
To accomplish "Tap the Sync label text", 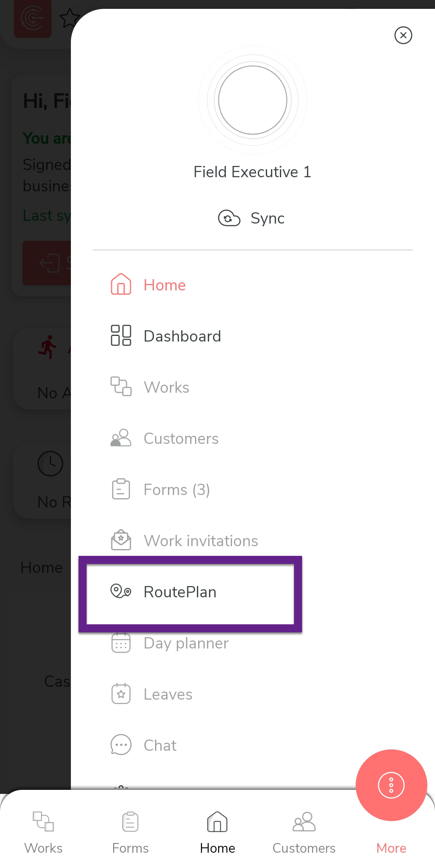I will tap(267, 218).
